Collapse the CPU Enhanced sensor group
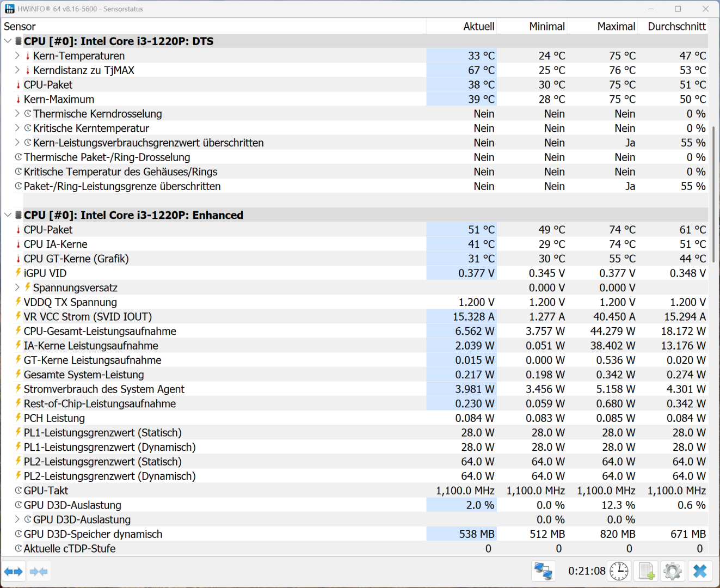This screenshot has width=720, height=588. [x=8, y=215]
